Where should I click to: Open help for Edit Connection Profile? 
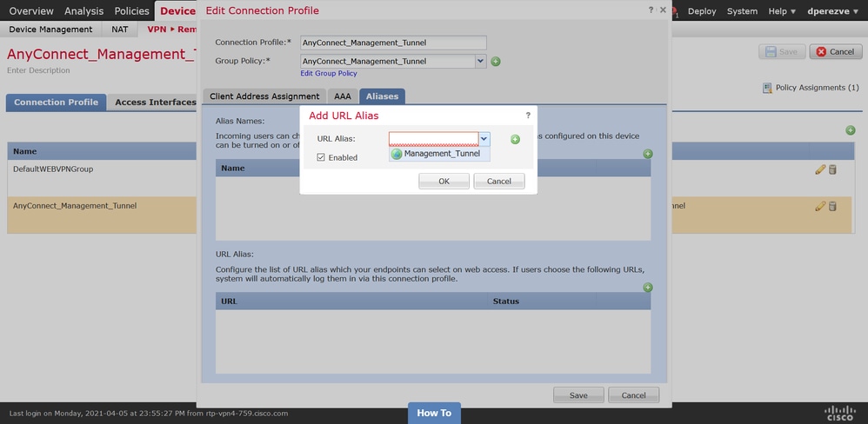(651, 10)
